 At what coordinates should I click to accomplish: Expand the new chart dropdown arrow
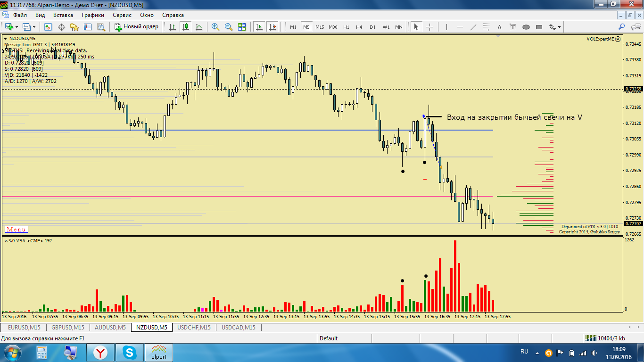[17, 27]
